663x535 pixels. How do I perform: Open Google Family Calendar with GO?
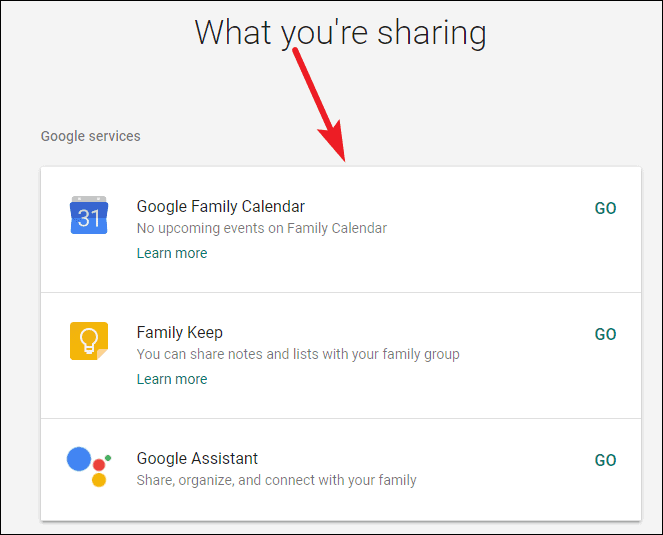point(605,208)
